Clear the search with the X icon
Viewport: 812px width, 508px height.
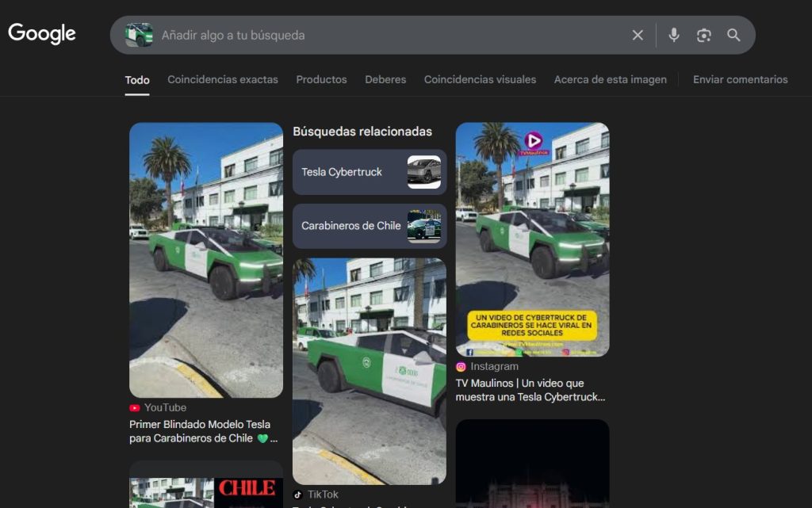click(x=638, y=35)
